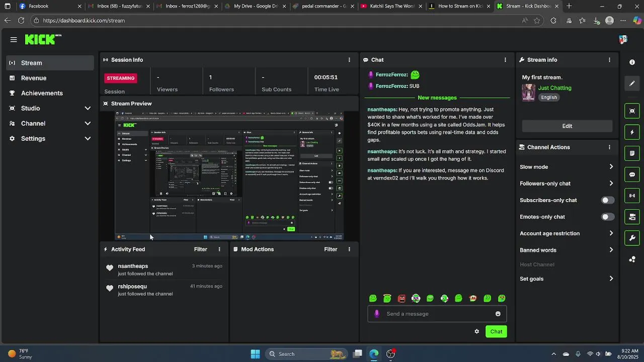The width and height of the screenshot is (644, 362).
Task: Open the weather widget showing 76°F Sunny
Action: click(20, 354)
